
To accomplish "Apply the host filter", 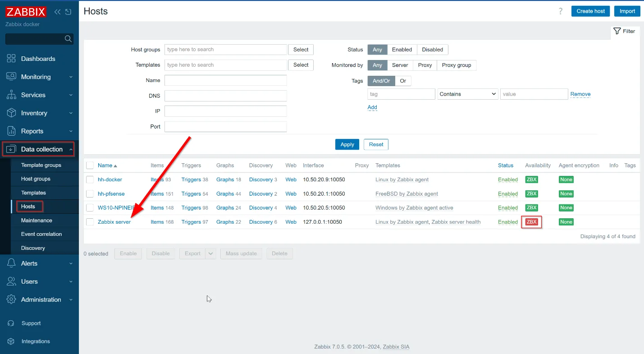I will 347,144.
